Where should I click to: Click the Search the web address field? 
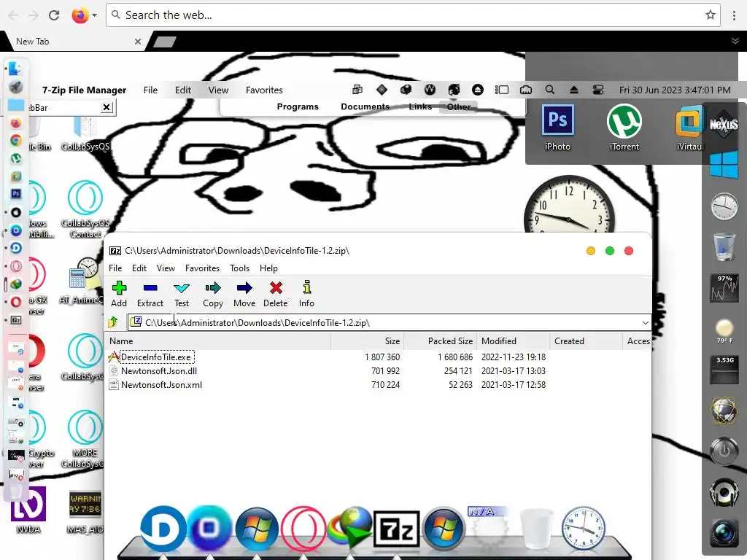(x=413, y=15)
